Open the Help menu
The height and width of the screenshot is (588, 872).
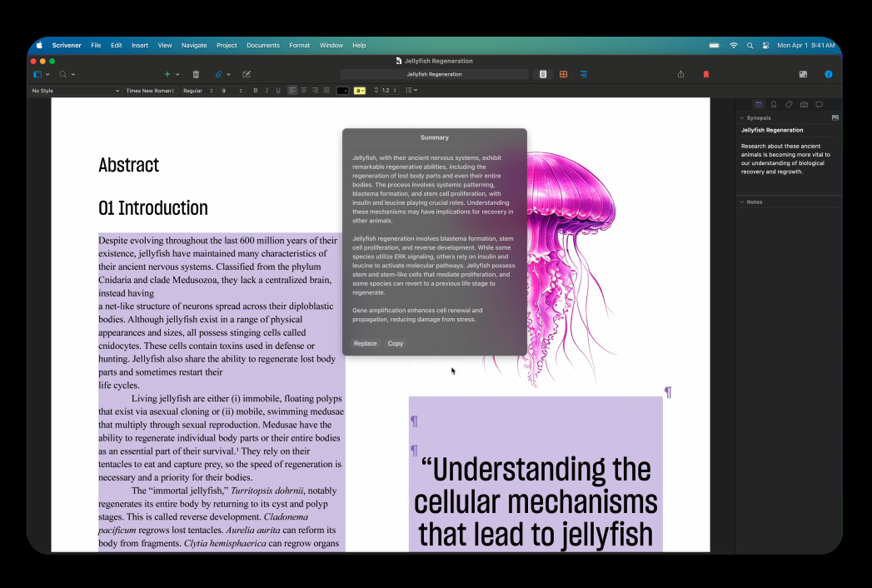[359, 46]
